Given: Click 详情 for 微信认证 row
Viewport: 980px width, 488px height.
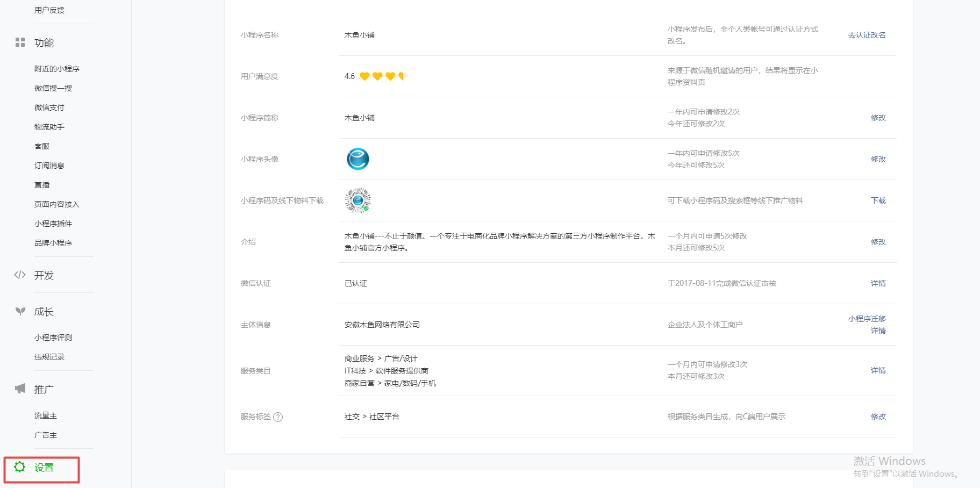Looking at the screenshot, I should point(878,283).
